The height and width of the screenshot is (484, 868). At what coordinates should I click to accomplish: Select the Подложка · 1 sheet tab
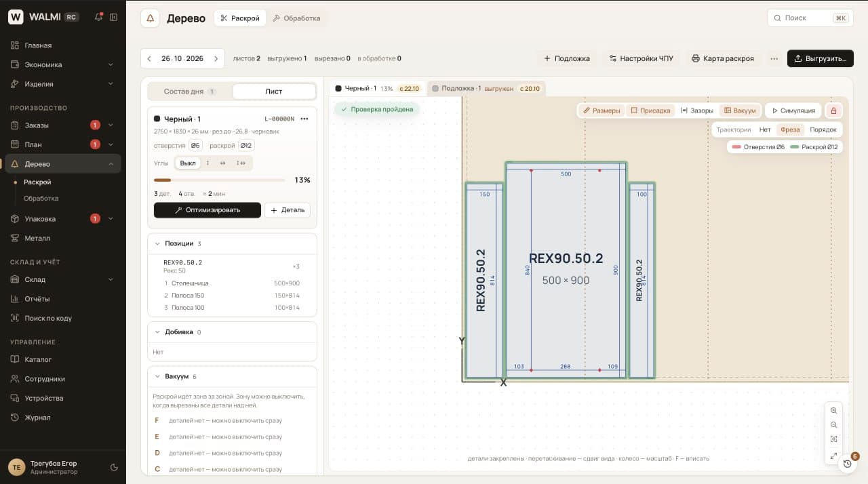486,89
